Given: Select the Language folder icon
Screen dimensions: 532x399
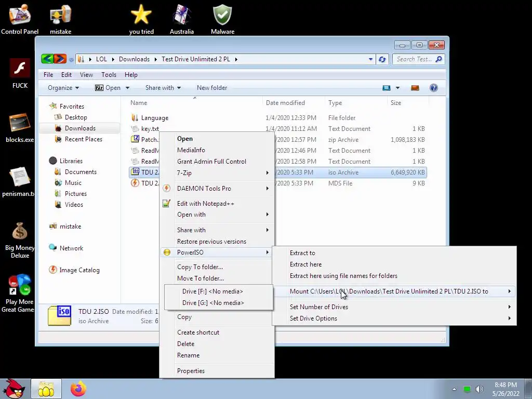Looking at the screenshot, I should tap(135, 118).
